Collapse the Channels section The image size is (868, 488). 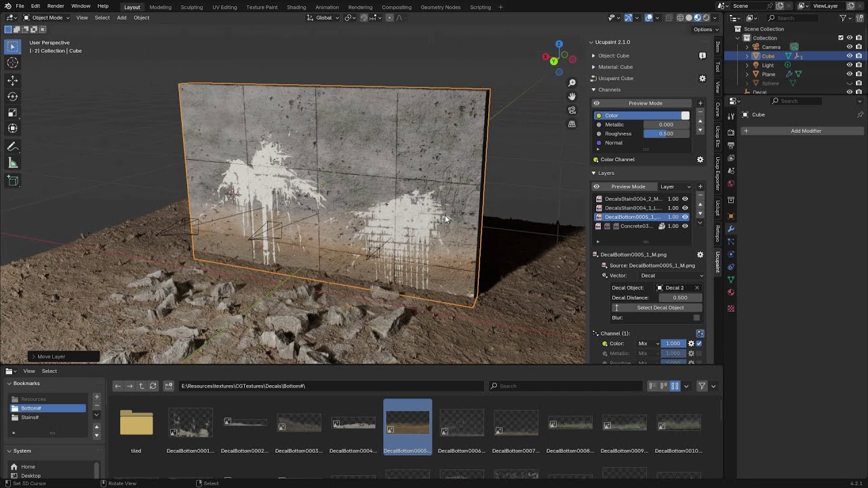[593, 89]
